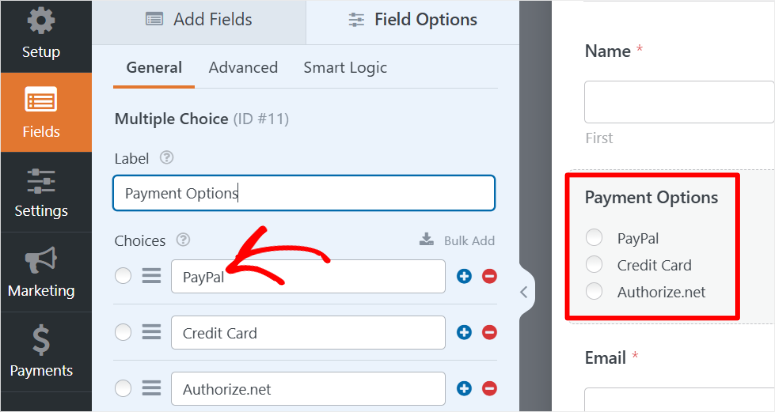775x412 pixels.
Task: Open the Advanced sub-tab
Action: [243, 68]
